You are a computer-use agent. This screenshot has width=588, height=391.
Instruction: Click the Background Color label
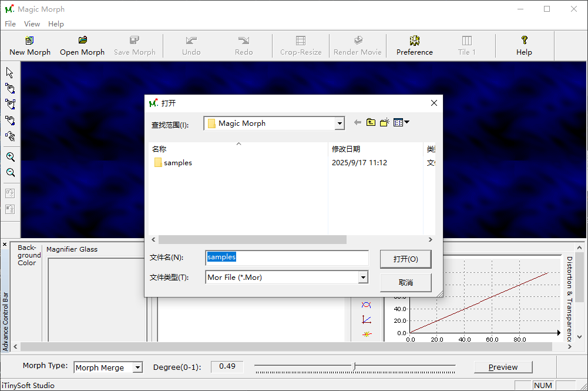29,255
